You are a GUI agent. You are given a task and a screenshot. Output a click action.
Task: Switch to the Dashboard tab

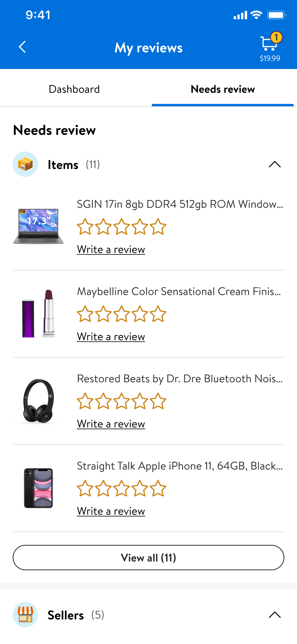click(x=74, y=89)
